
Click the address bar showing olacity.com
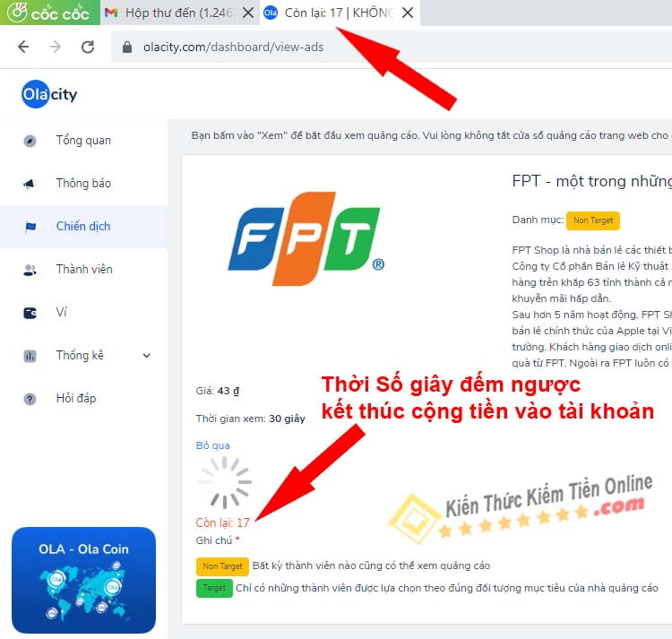[392, 47]
